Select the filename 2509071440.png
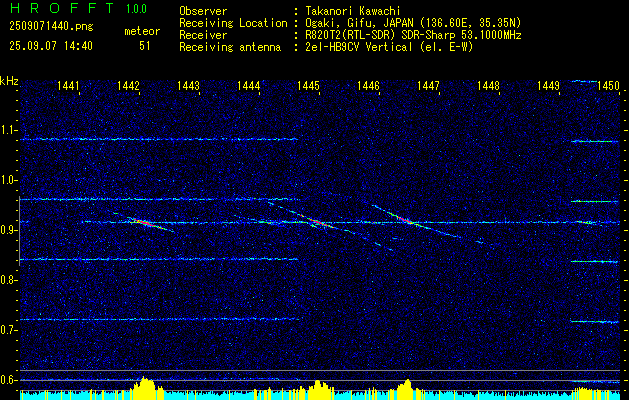Viewport: 629px width, 400px height. pos(51,27)
